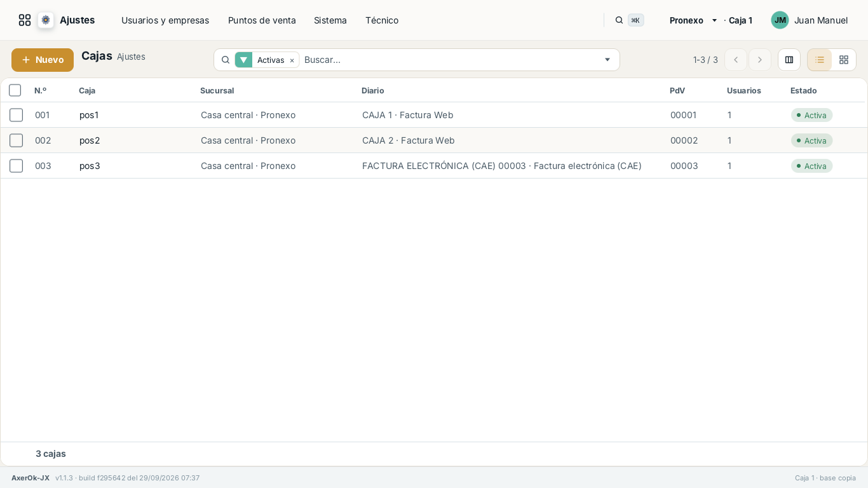Open the Técnico menu

point(382,20)
